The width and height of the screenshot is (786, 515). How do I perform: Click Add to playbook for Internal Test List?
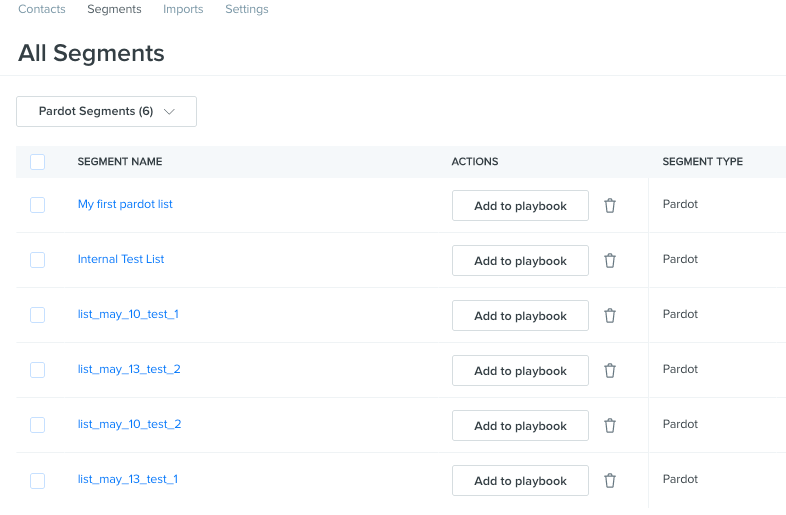[520, 261]
